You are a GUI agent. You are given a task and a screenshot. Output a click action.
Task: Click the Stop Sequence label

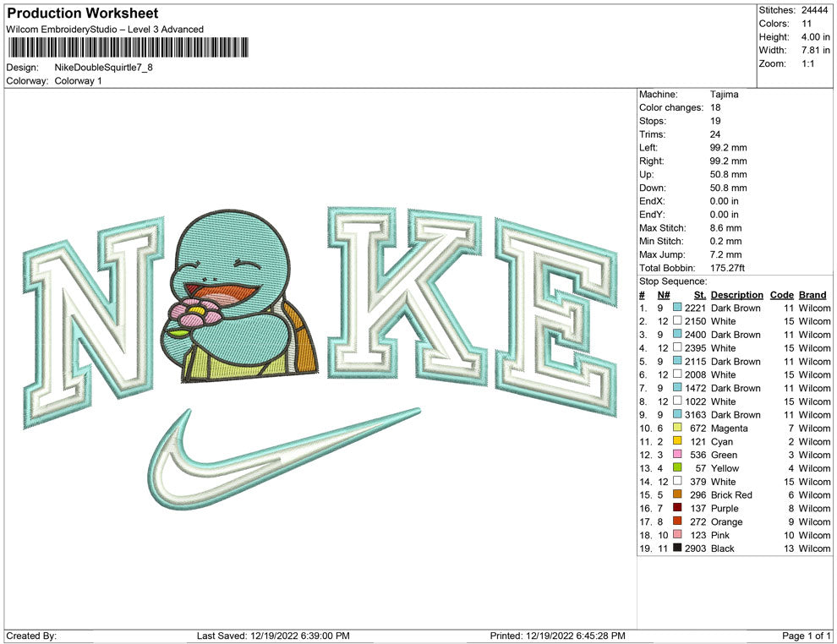pos(673,281)
